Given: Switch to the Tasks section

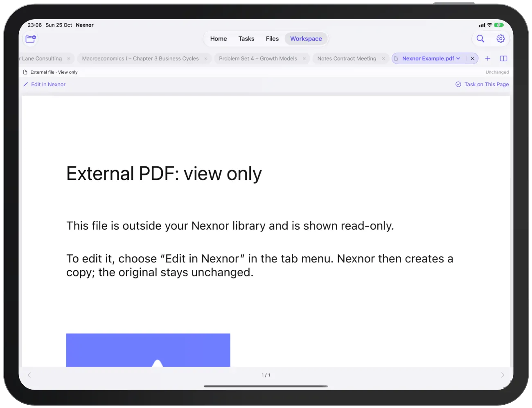Looking at the screenshot, I should pos(246,39).
